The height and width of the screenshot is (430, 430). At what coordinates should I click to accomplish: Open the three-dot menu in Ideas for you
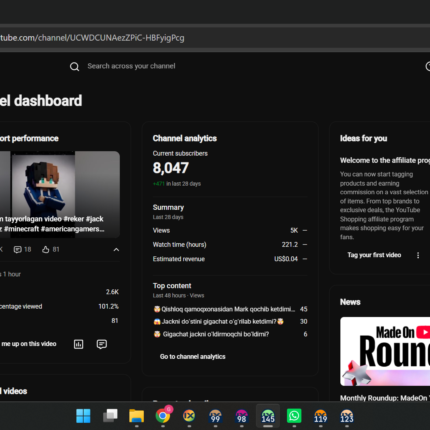(418, 255)
